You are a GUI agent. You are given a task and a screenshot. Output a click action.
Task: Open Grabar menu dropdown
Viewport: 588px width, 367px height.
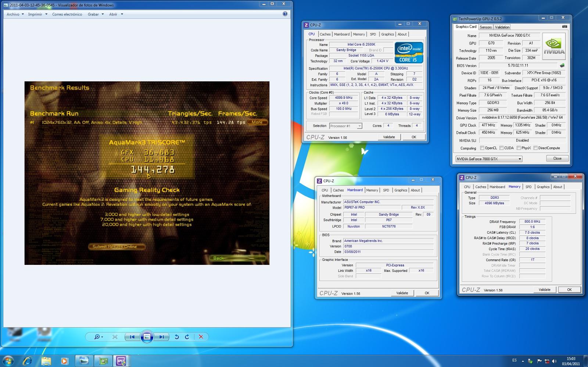(96, 14)
